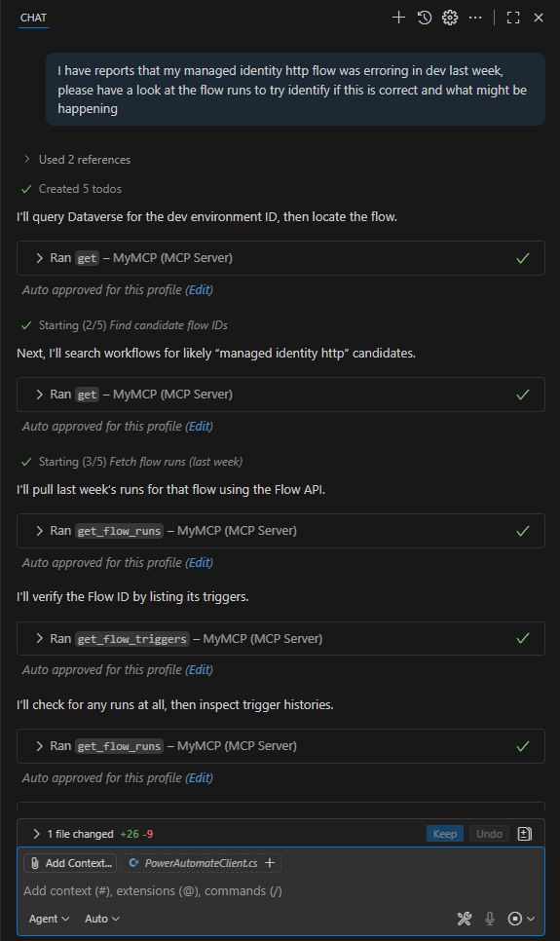
Task: Expand the Ran get_flow_triggers tool call
Action: coord(280,639)
